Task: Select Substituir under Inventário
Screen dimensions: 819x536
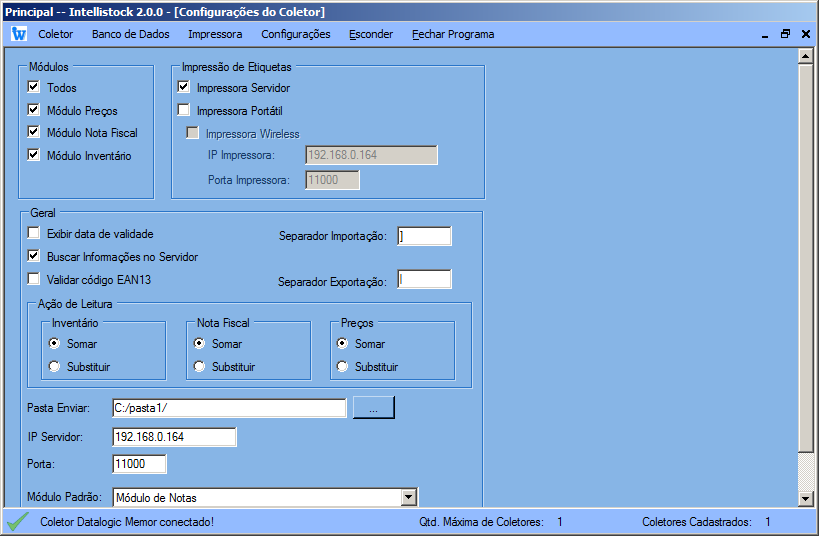Action: [x=54, y=366]
